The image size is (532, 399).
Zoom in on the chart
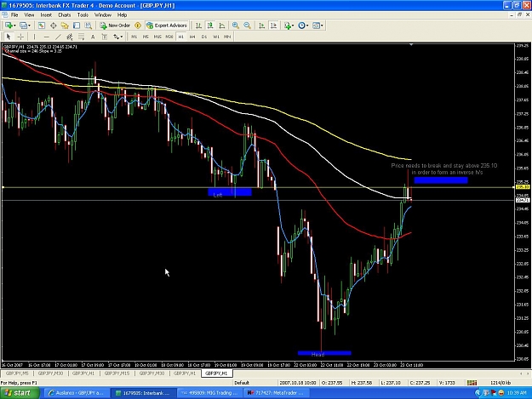coord(236,26)
